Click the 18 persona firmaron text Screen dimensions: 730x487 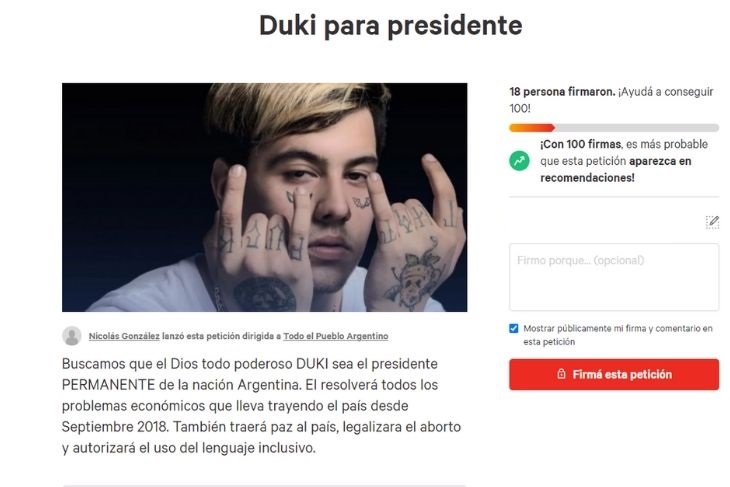pos(562,92)
